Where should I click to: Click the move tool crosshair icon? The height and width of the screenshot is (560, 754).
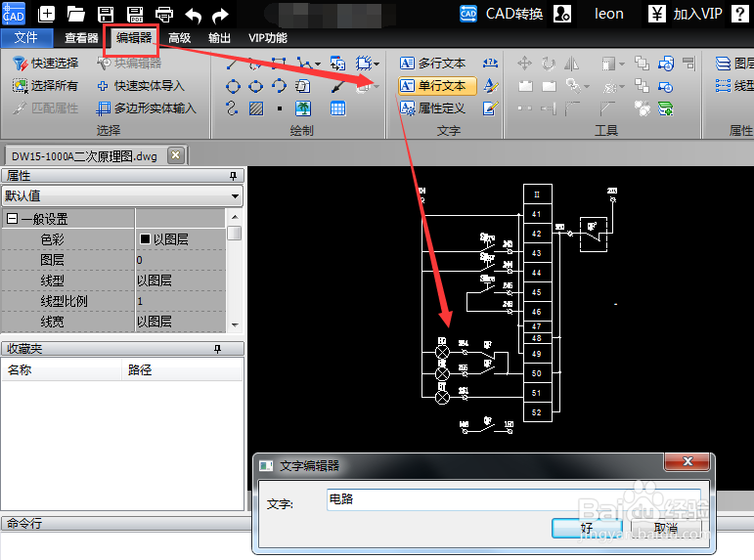point(524,63)
